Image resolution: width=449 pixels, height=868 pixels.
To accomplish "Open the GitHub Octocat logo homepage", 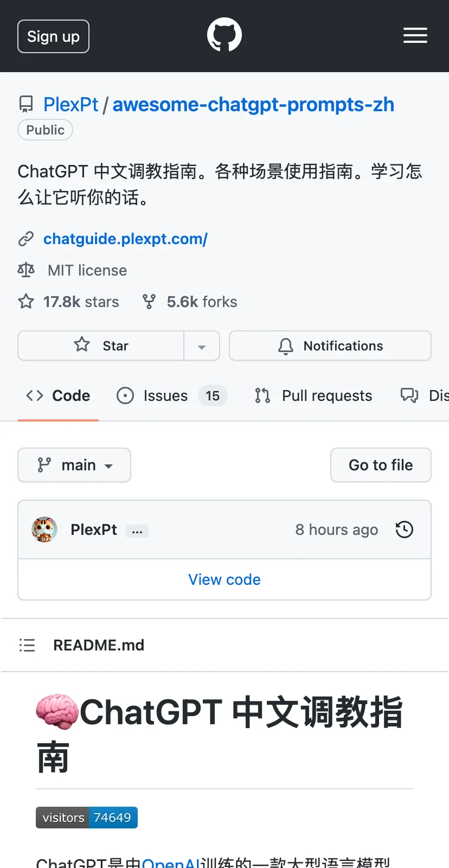I will click(224, 35).
